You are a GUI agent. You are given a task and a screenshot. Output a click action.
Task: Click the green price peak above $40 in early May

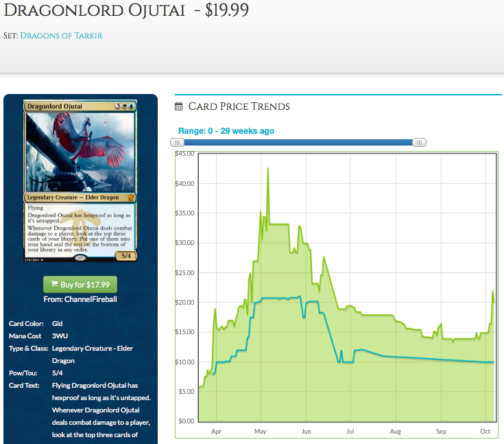click(x=267, y=170)
